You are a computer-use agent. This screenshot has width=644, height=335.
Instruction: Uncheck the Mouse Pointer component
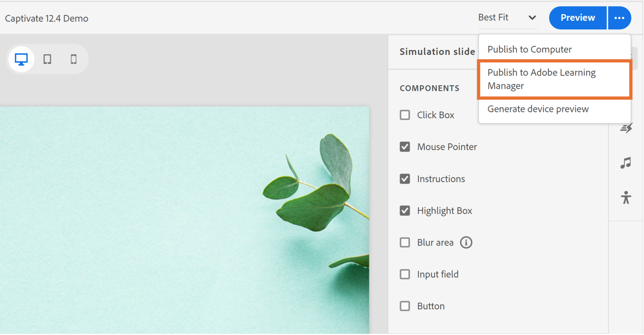[x=405, y=147]
